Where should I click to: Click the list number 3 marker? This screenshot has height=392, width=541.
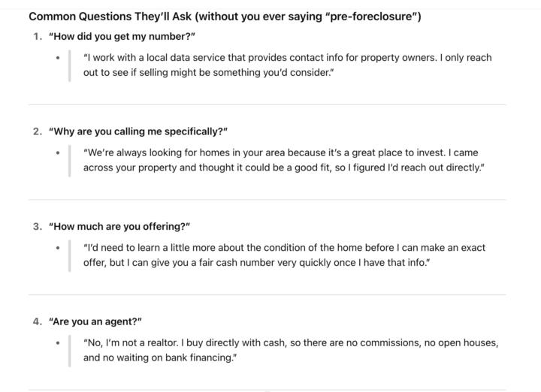point(37,227)
